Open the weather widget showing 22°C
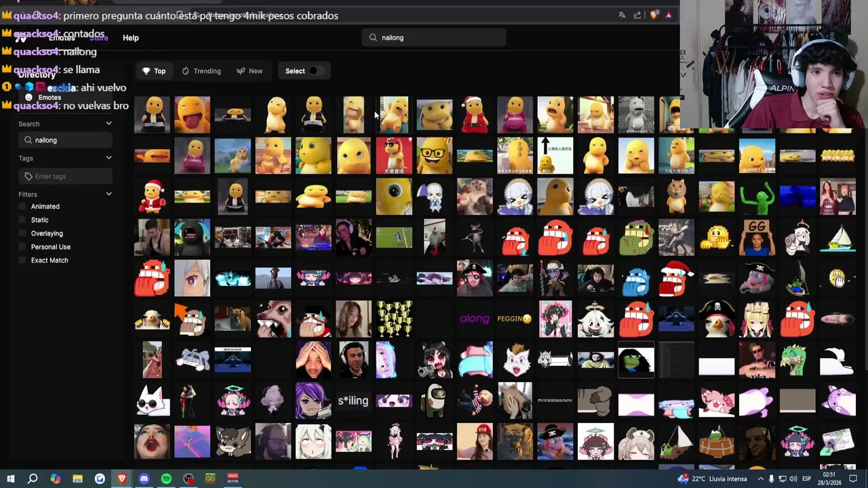The image size is (868, 488). point(712,479)
